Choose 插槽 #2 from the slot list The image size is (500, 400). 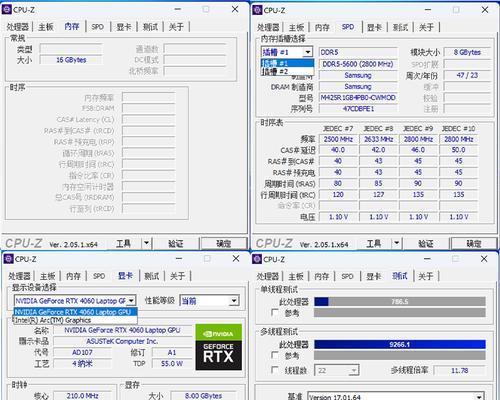(287, 71)
